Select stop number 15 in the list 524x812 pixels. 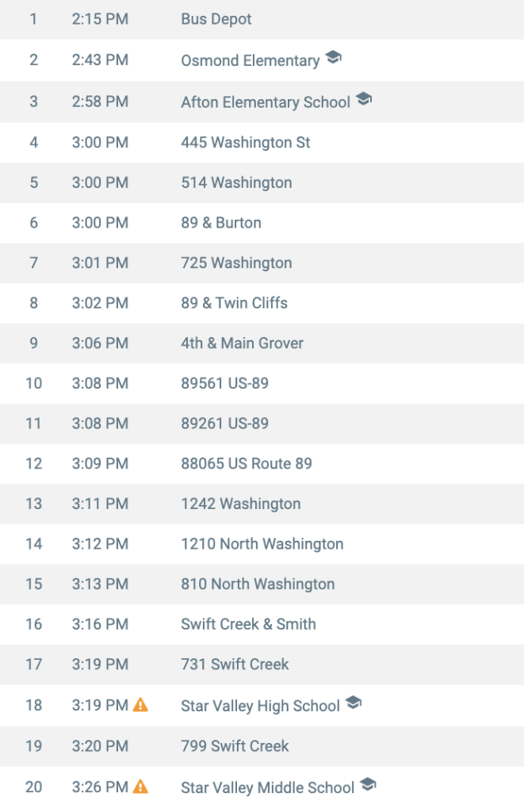[33, 584]
